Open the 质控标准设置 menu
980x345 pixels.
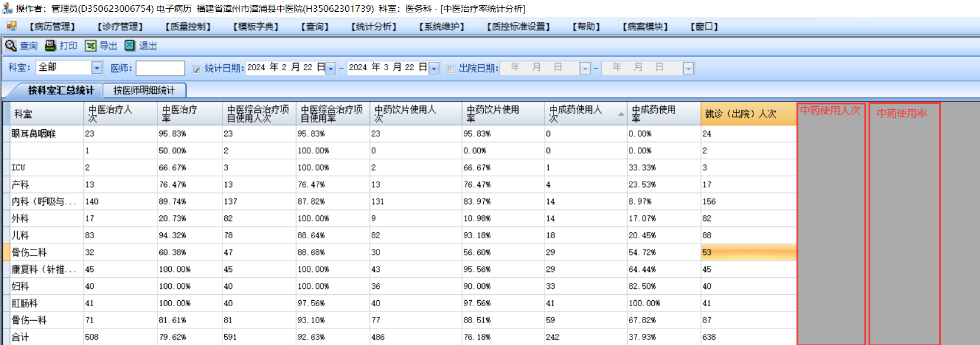(519, 27)
